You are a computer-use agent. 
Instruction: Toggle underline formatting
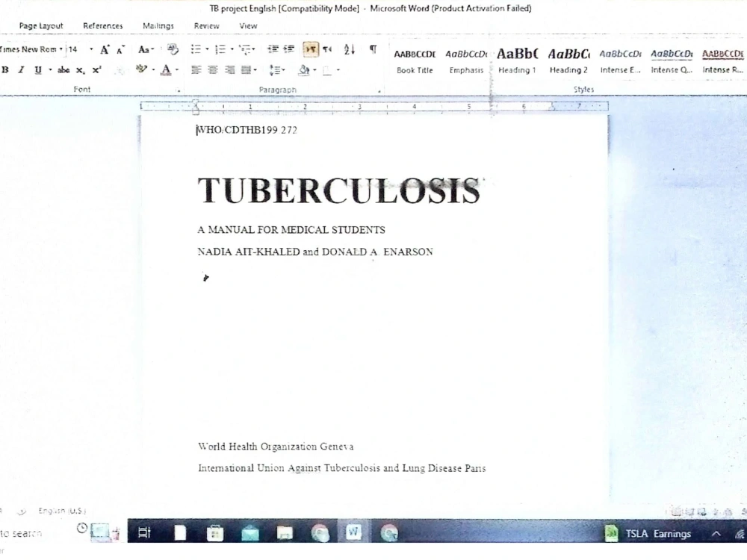click(x=37, y=70)
